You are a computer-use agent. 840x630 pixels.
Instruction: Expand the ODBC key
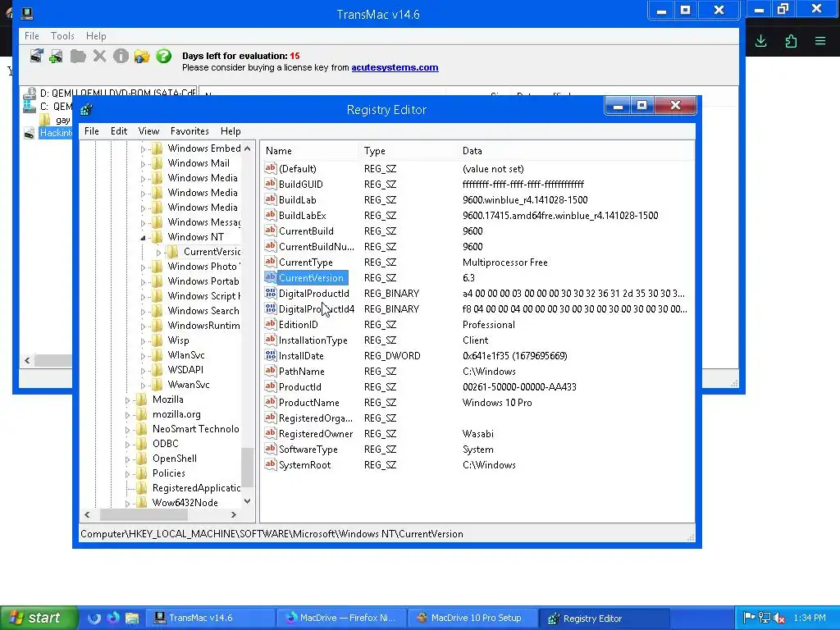[x=127, y=444]
